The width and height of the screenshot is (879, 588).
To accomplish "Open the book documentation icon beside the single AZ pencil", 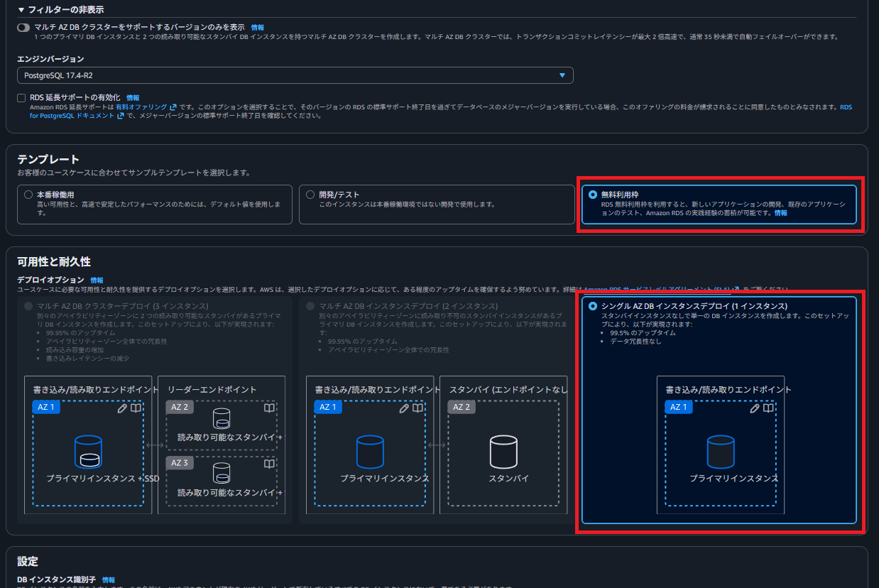I will coord(768,406).
